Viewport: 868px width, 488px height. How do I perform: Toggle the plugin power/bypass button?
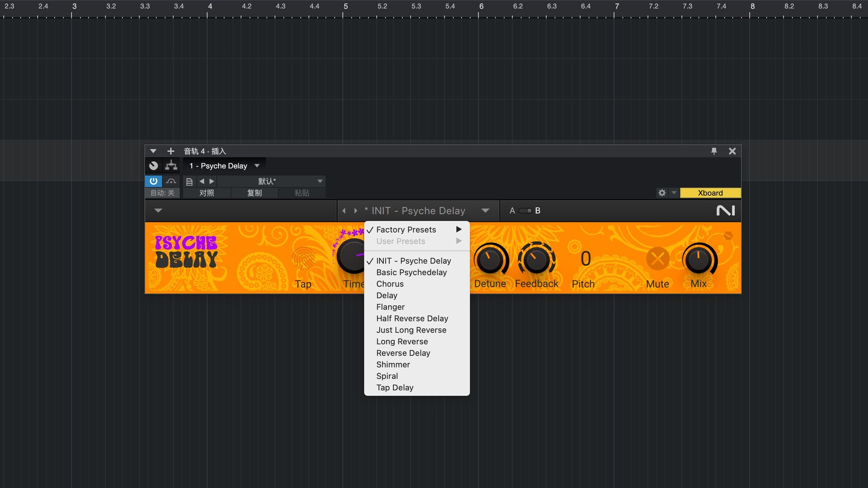[x=154, y=181]
